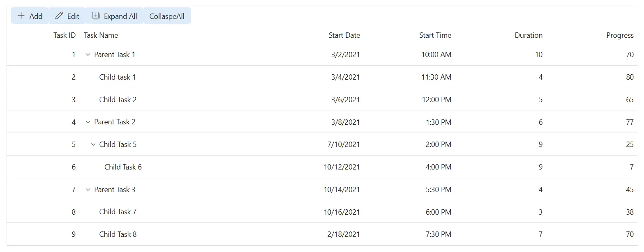Click the Duration column header
This screenshot has width=644, height=252.
pos(529,35)
